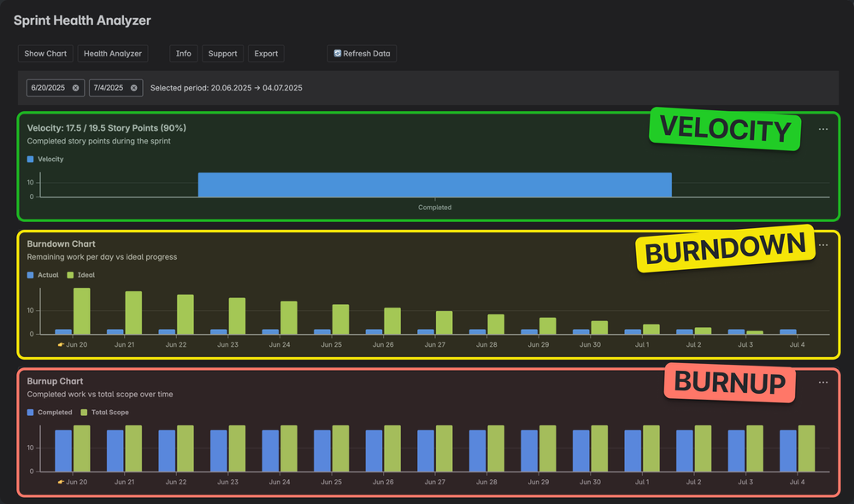
Task: Click the blue Velocity legend swatch
Action: [31, 159]
